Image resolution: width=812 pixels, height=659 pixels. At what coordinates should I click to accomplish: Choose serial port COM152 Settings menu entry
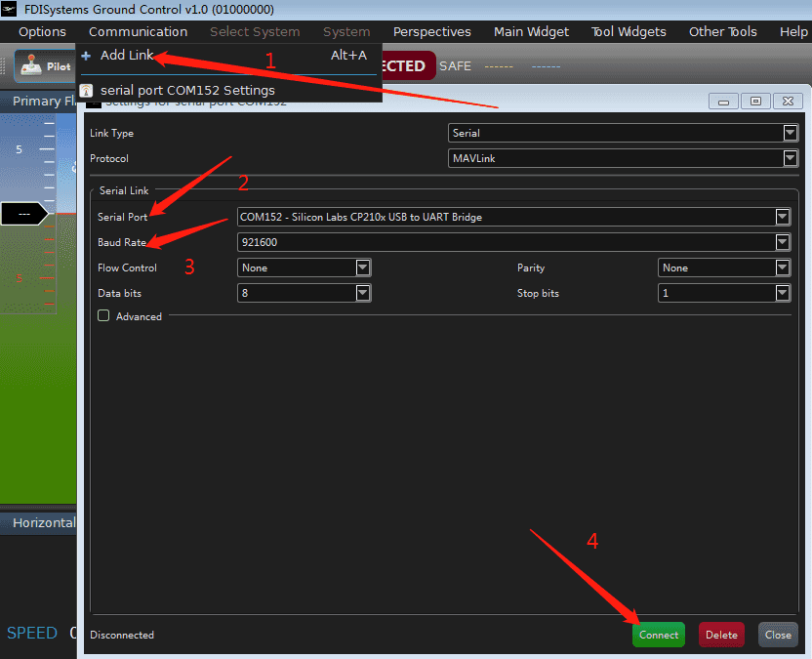pos(187,90)
